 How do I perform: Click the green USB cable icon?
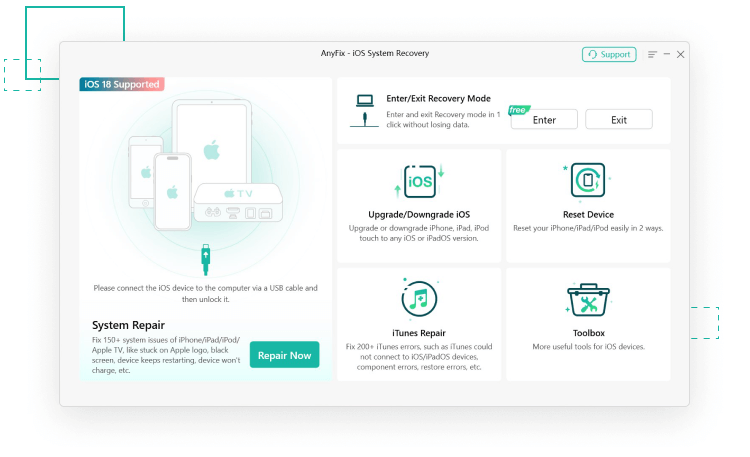point(206,259)
